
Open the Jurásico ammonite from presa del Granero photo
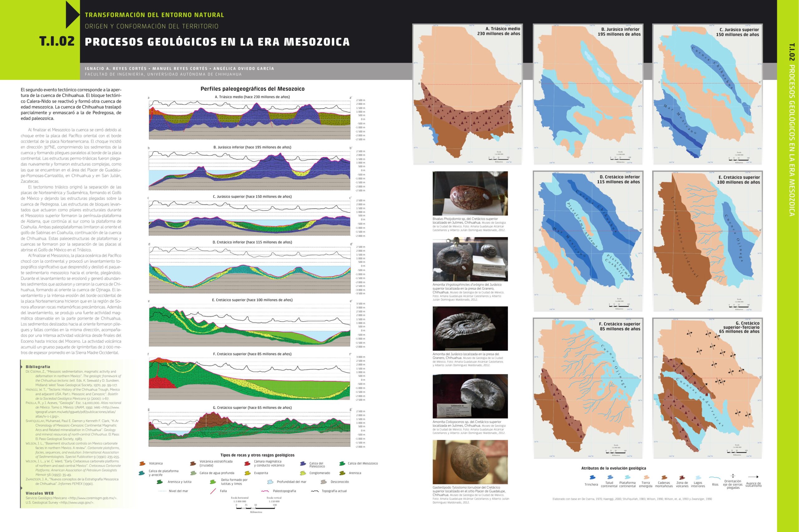pos(470,328)
